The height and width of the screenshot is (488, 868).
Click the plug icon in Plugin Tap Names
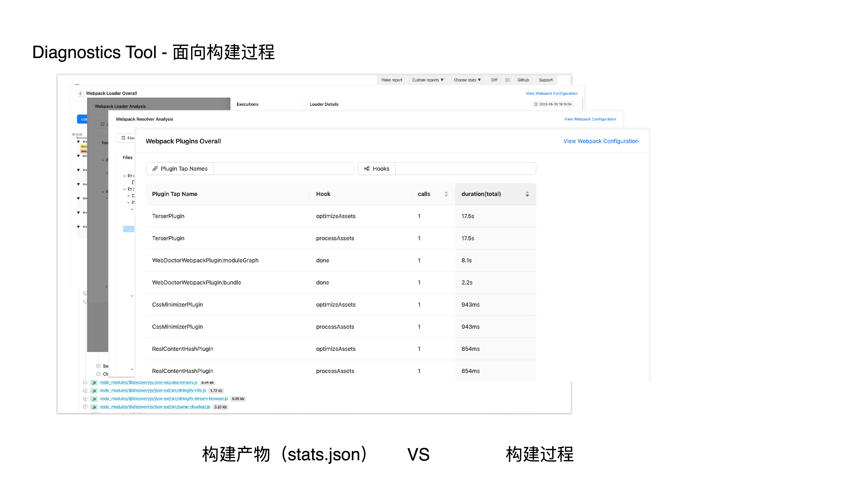[x=155, y=169]
